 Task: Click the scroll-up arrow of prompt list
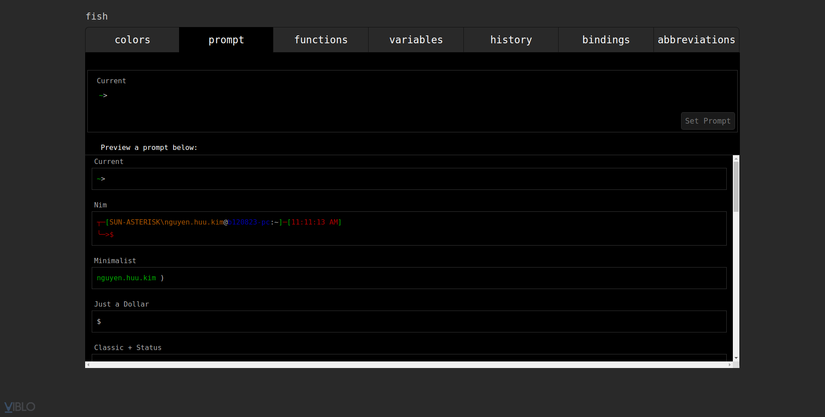736,158
